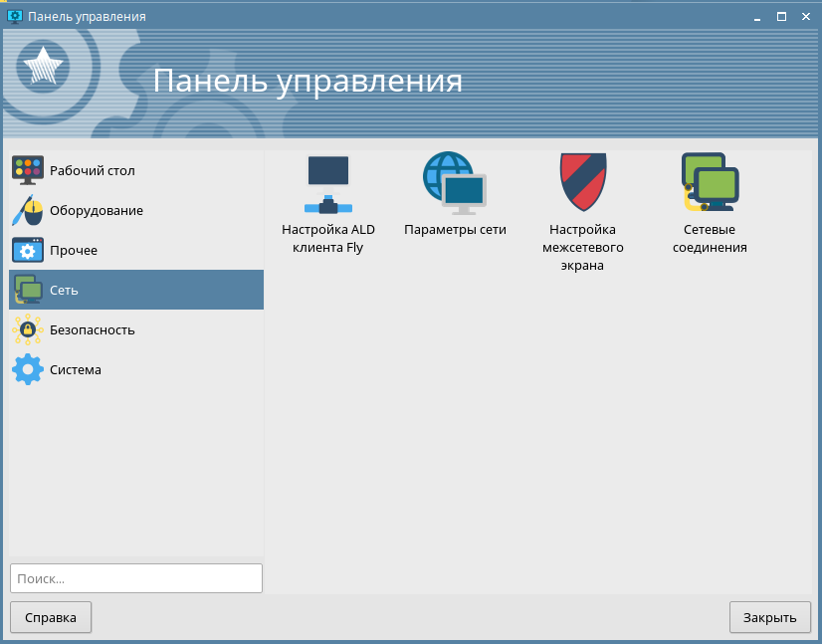Close the window with the X button

(806, 17)
